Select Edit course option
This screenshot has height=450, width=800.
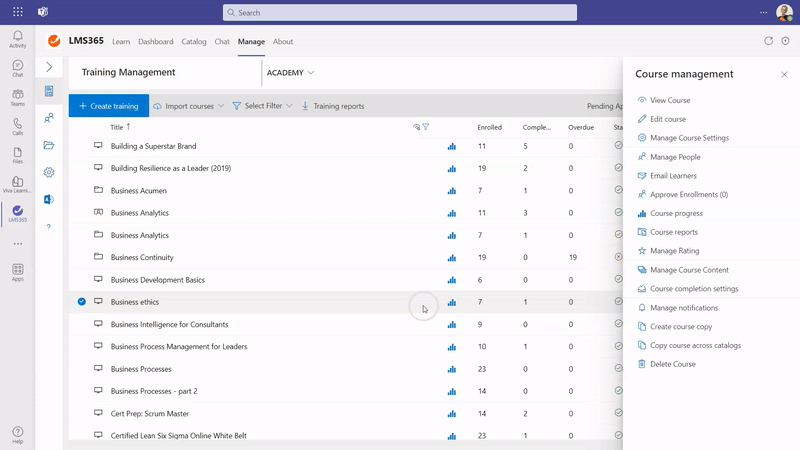(x=662, y=119)
